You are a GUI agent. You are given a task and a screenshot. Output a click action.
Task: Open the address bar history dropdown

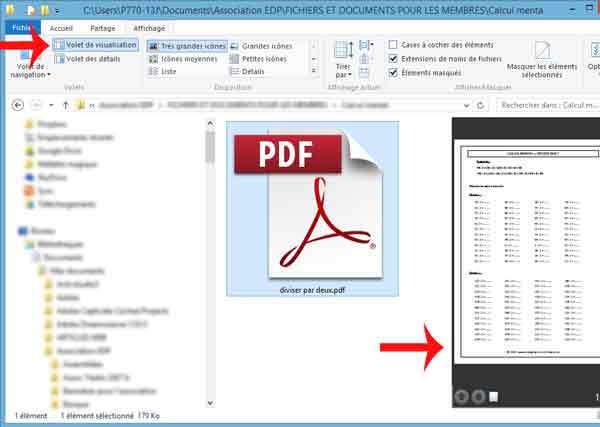point(466,105)
